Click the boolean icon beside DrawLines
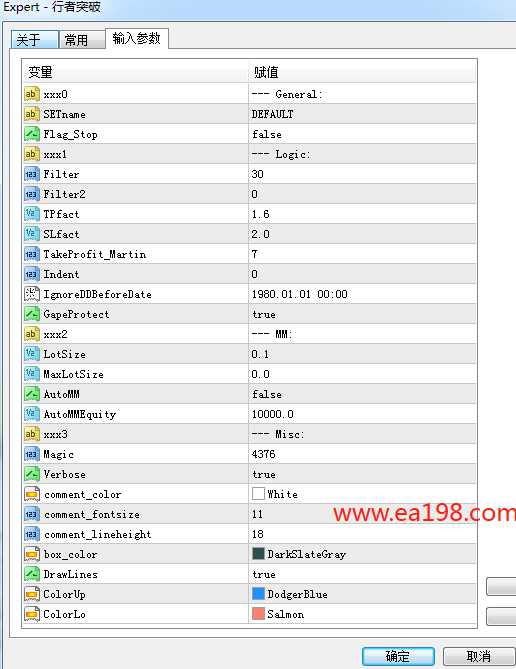 (31, 574)
